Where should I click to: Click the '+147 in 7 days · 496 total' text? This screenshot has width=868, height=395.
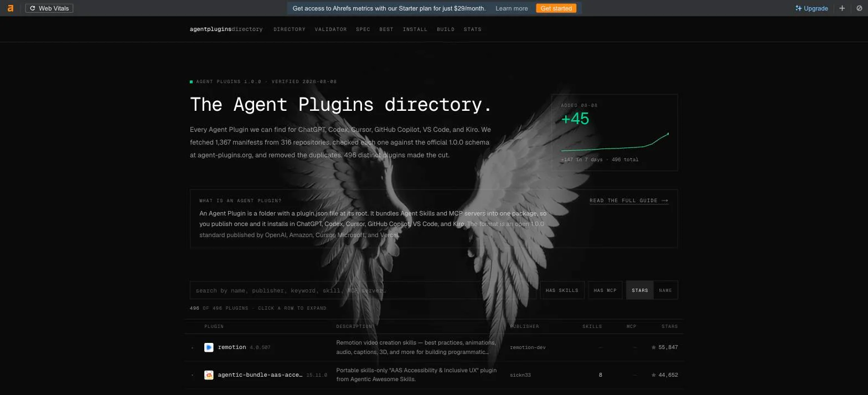click(600, 160)
